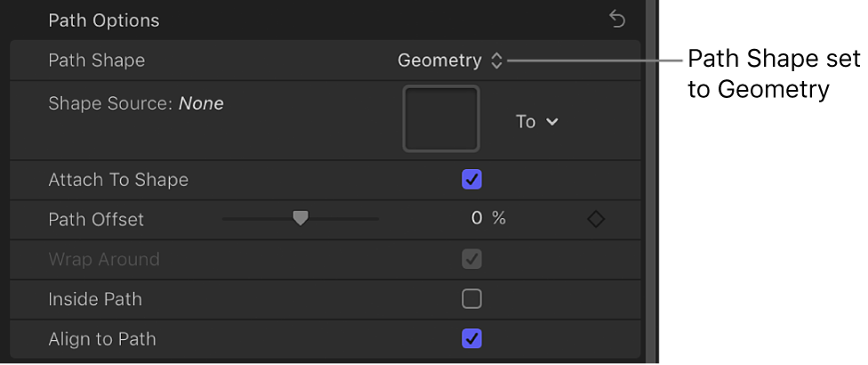Click the Path Offset label
This screenshot has width=868, height=365.
pyautogui.click(x=96, y=219)
